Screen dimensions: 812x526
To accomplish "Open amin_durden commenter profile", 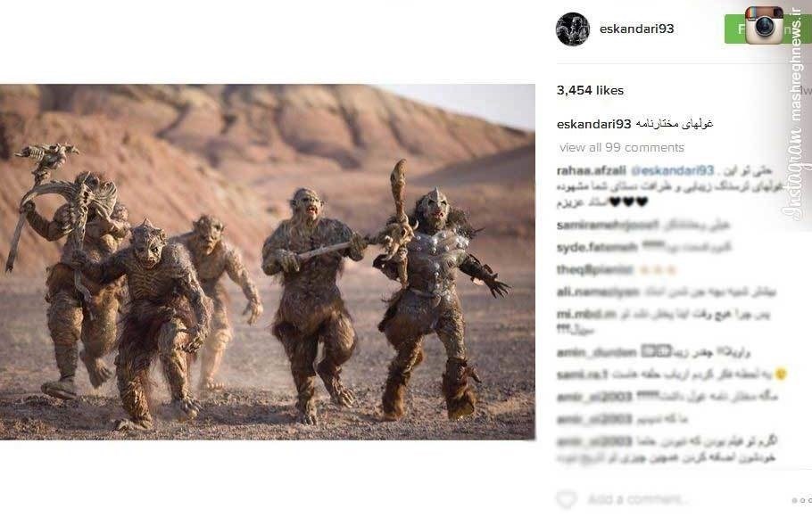I will coord(596,353).
